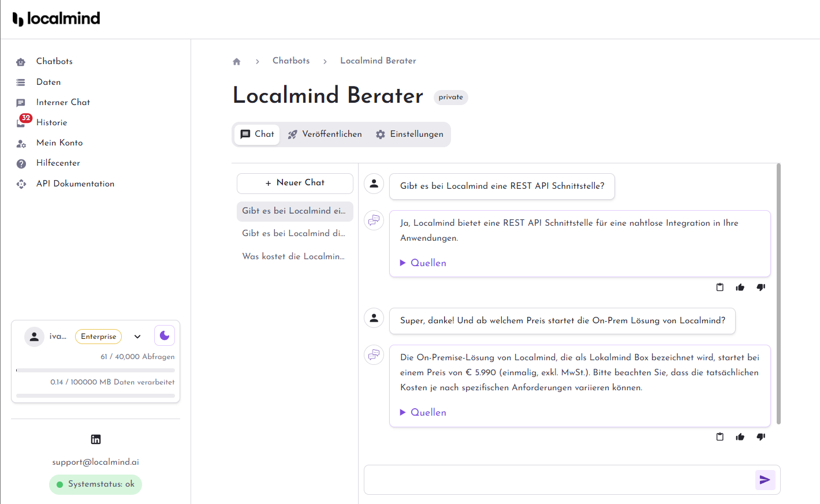Click user avatar beside On-Prem question

tap(374, 318)
